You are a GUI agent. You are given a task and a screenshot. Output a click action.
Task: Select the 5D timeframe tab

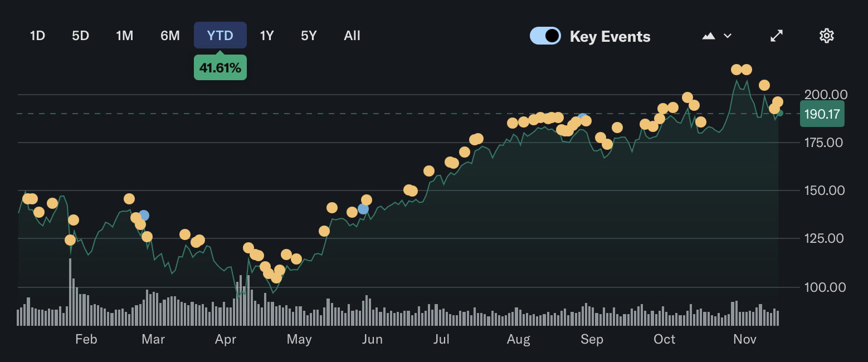pos(80,35)
